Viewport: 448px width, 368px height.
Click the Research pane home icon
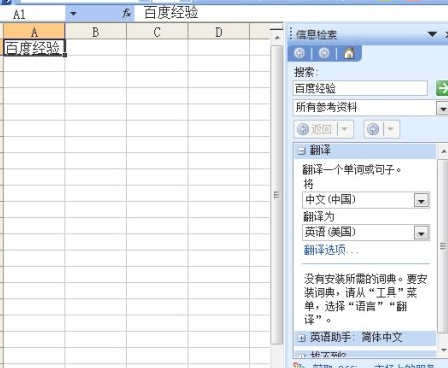pyautogui.click(x=349, y=53)
